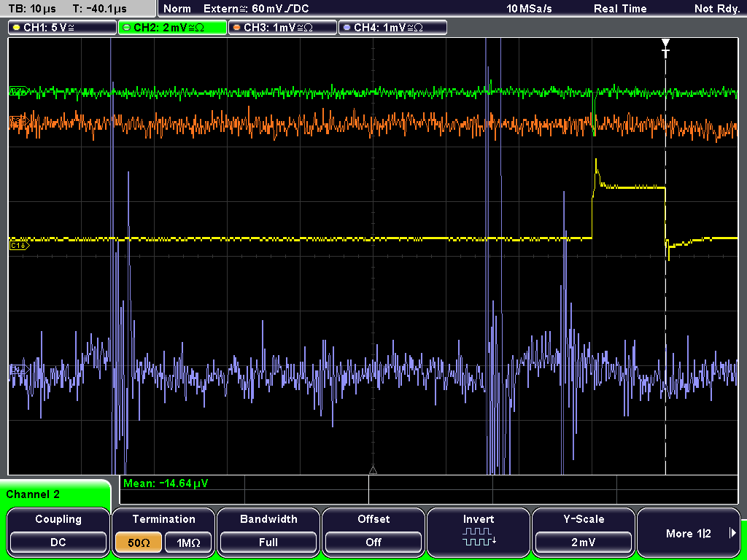
Task: Open the Offset Off setting
Action: (x=373, y=532)
